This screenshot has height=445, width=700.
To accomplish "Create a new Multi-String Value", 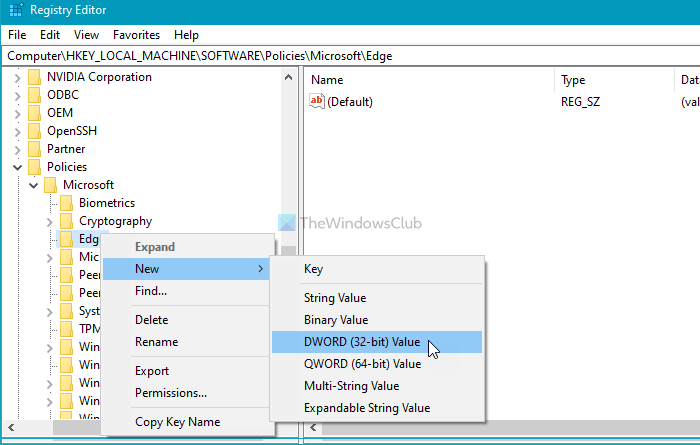I will point(377,386).
